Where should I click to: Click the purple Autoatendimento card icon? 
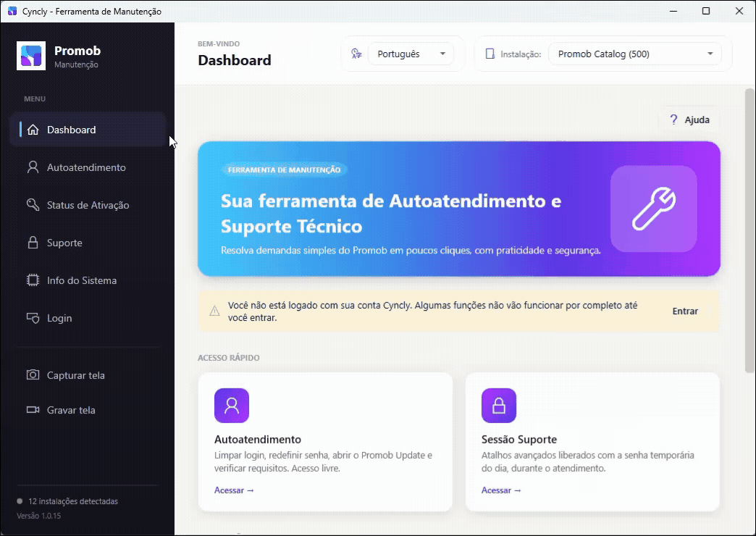click(232, 406)
